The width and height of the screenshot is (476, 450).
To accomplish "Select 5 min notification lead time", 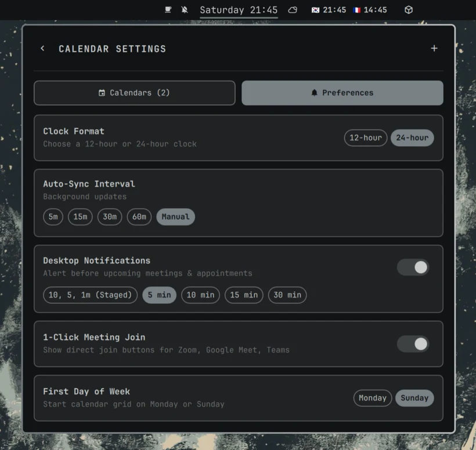I will point(160,295).
